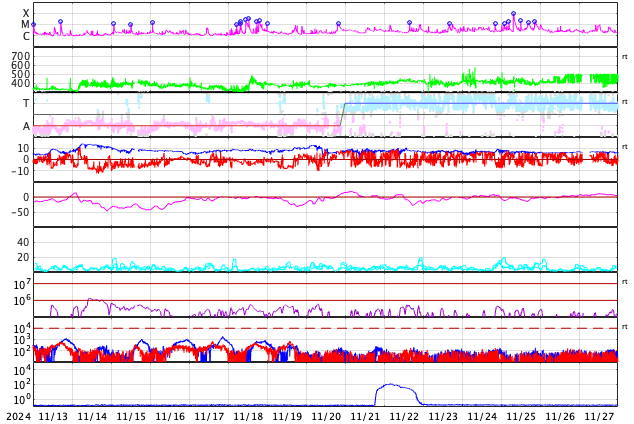Click the rt tag beside the 10^7 panel
The image size is (634, 424).
(625, 282)
